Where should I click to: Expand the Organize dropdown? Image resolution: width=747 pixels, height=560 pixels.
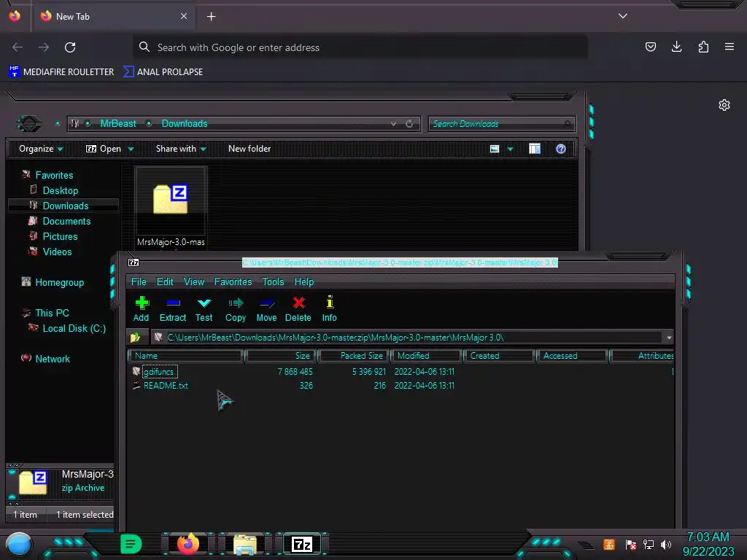tap(41, 149)
